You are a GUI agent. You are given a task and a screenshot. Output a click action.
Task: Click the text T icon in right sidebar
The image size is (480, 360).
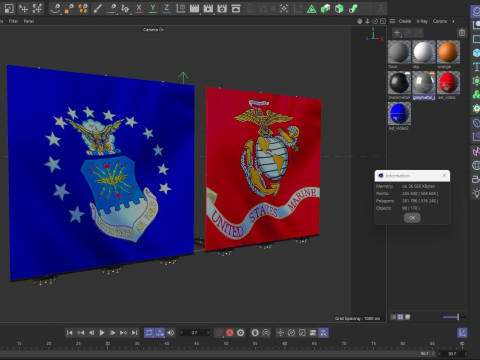pyautogui.click(x=476, y=67)
